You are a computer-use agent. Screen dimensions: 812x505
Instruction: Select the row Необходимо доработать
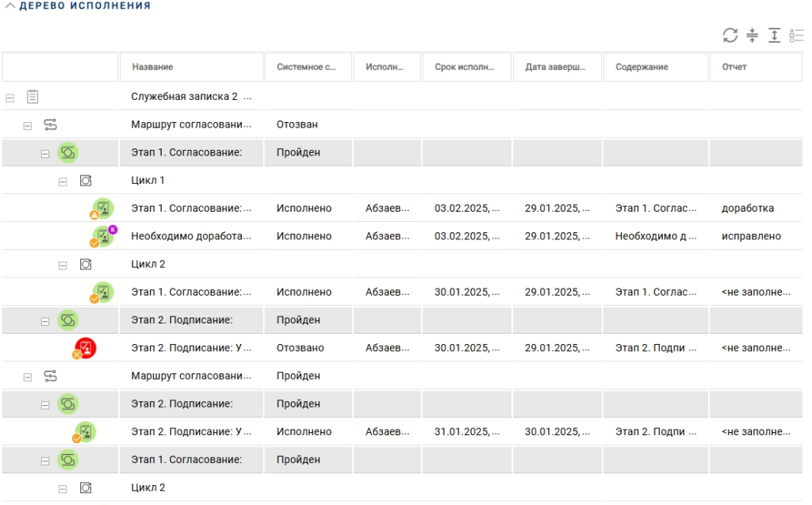[190, 235]
